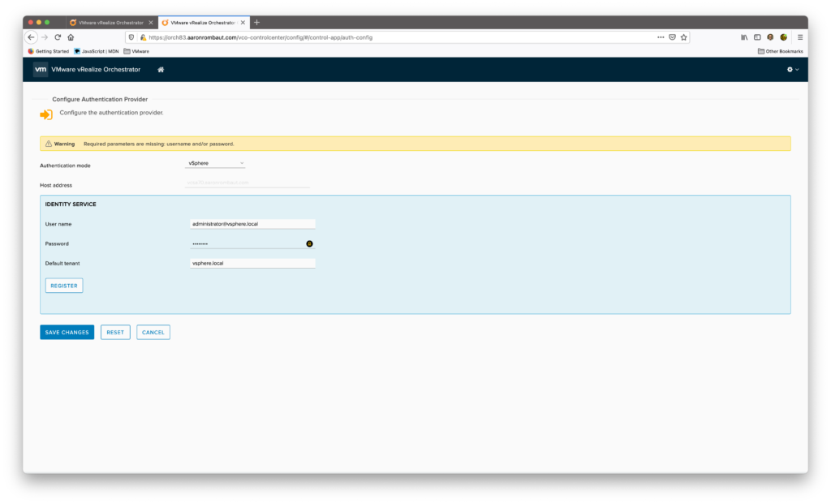Click the password manager icon in Password field

click(309, 243)
